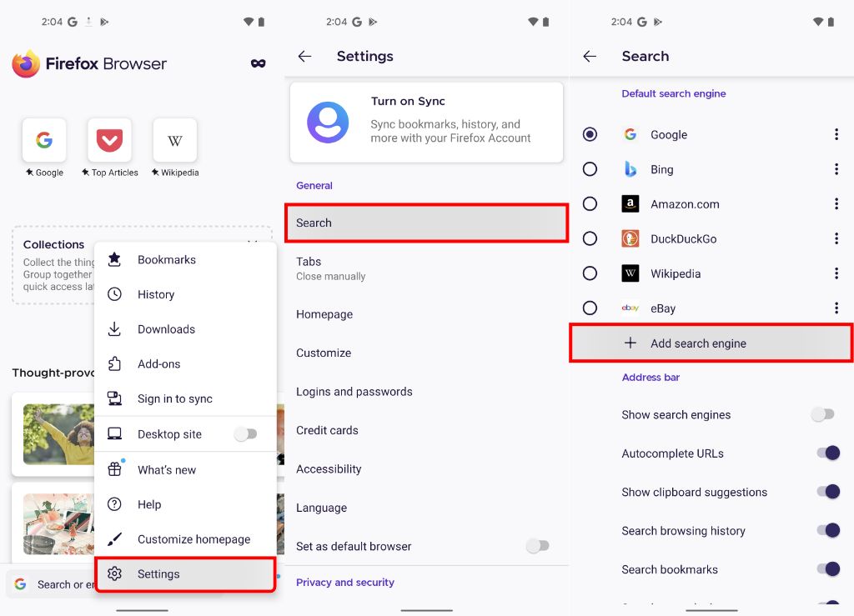Open the Pocket Top Articles shortcut
Screen dimensions: 854x616
click(109, 140)
